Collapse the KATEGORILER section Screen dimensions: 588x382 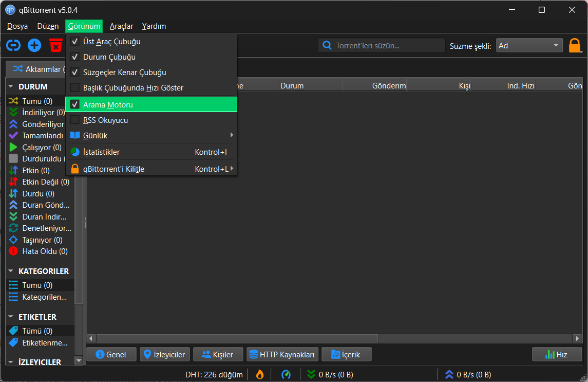[x=10, y=271]
